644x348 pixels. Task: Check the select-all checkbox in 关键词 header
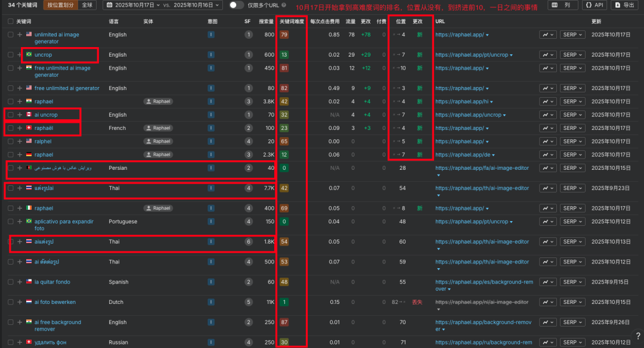tap(10, 21)
